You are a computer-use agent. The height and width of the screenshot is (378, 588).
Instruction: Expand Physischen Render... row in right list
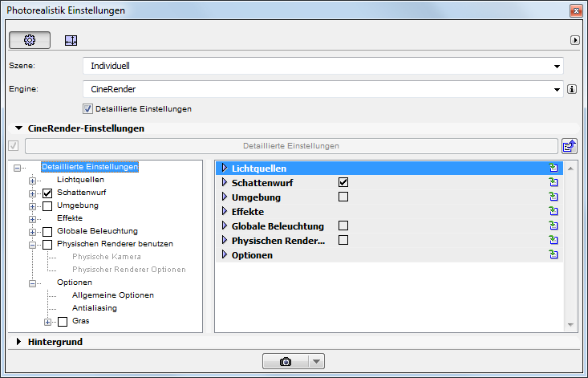[225, 240]
